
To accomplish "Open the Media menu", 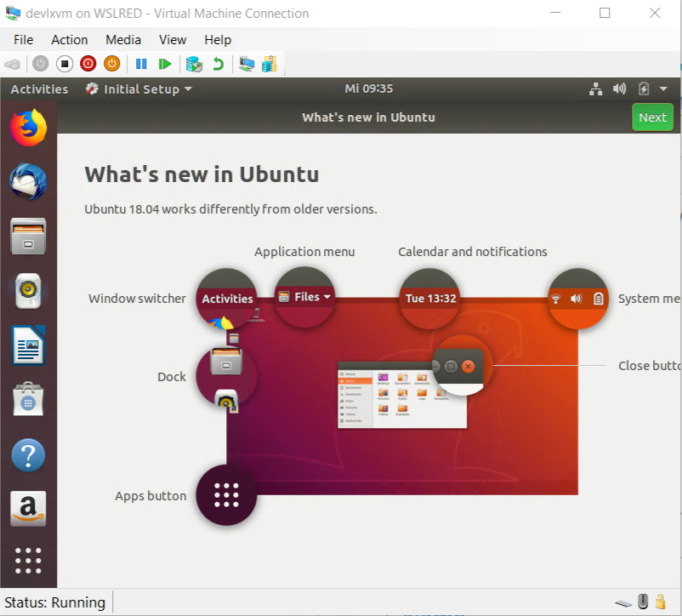I will [123, 40].
